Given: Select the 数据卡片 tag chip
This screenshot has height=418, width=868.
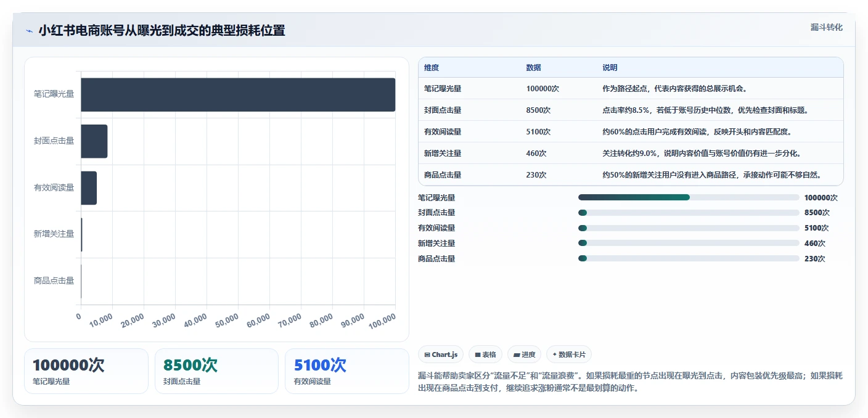Looking at the screenshot, I should [569, 354].
